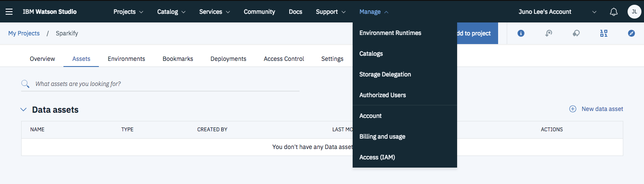644x184 pixels.
Task: Collapse the Data assets section chevron
Action: [x=24, y=110]
